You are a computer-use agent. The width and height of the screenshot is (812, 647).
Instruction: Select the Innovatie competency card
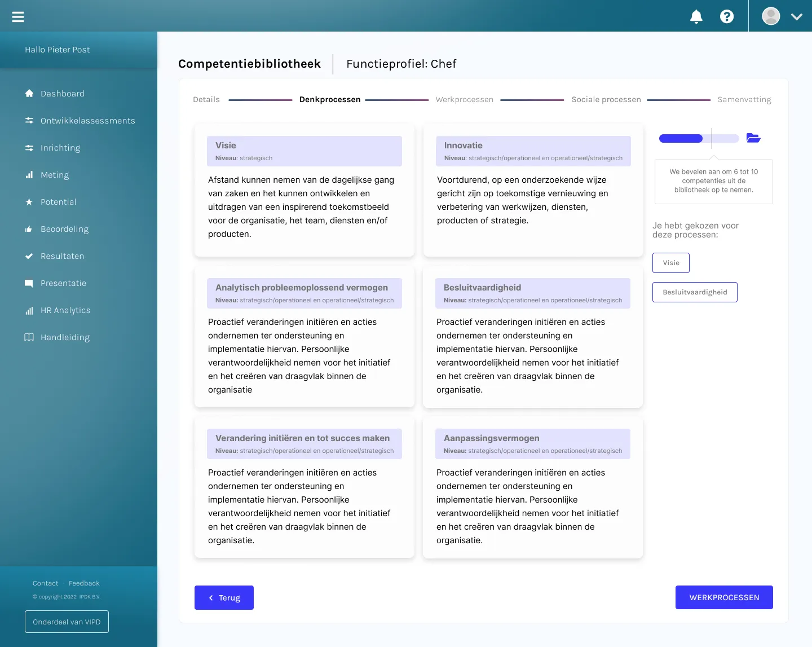tap(533, 191)
